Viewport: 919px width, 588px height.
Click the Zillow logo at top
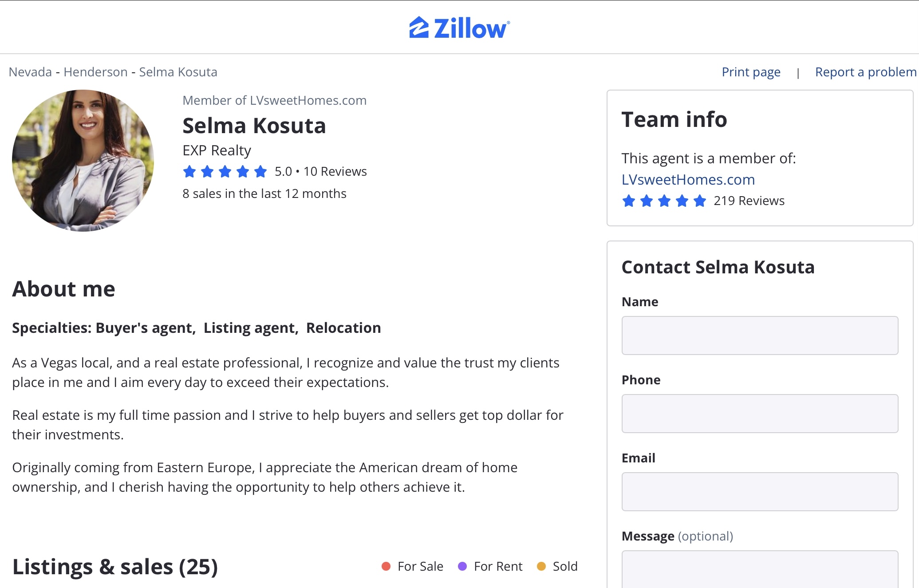pos(459,28)
